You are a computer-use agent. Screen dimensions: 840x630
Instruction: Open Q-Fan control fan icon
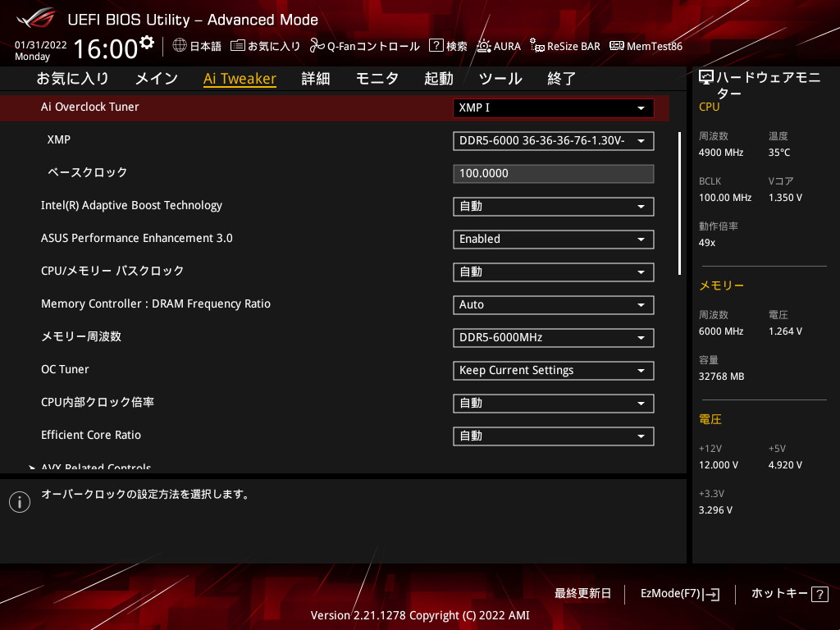click(x=317, y=46)
